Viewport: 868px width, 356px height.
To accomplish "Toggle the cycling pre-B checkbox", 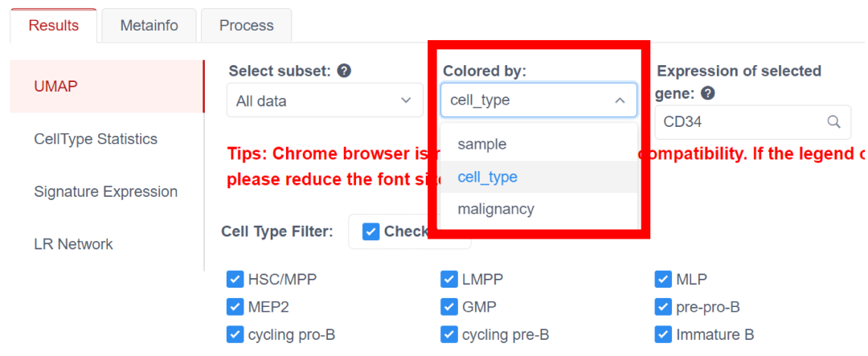I will point(448,334).
